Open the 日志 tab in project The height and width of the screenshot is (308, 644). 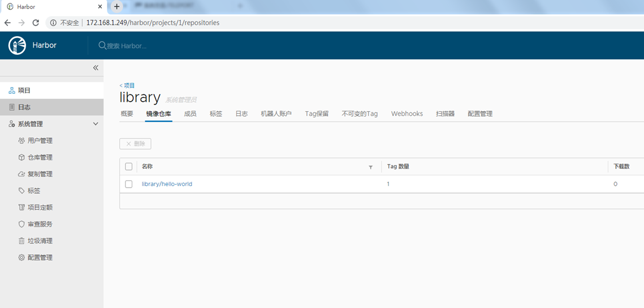click(241, 114)
